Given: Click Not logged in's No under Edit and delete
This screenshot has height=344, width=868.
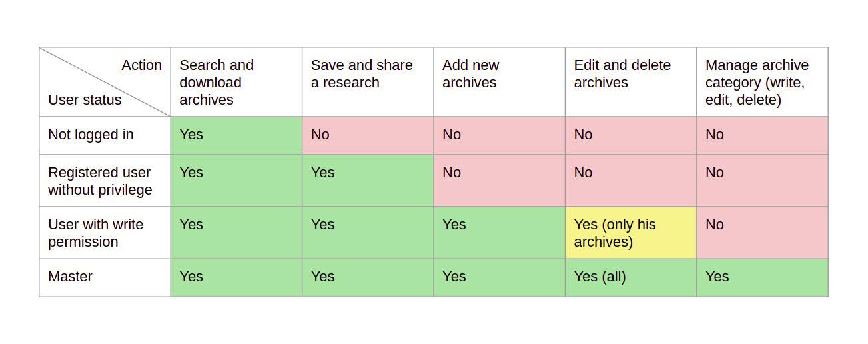Looking at the screenshot, I should (x=631, y=136).
